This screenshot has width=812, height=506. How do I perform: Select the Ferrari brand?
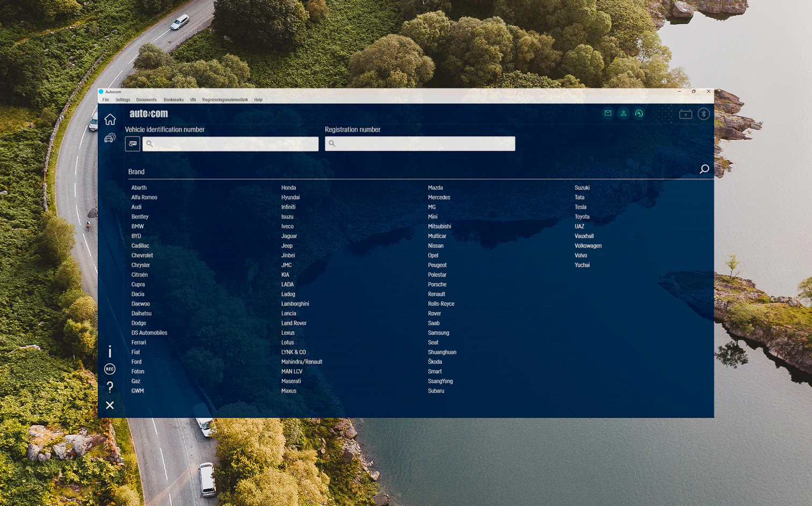point(139,342)
